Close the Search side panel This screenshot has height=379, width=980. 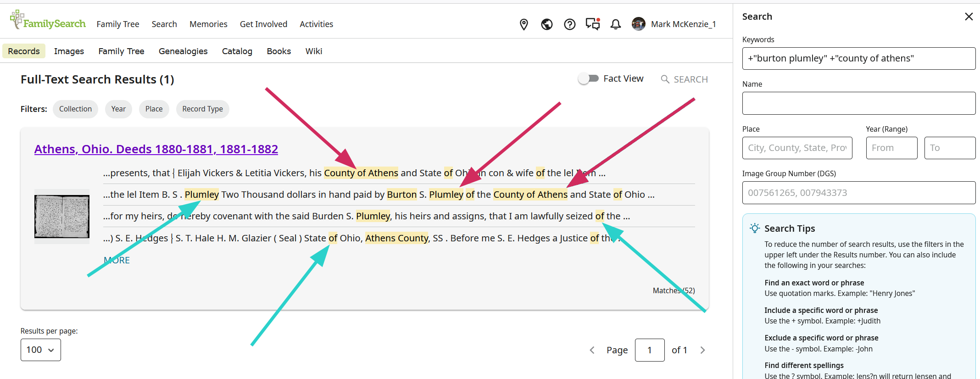pos(969,17)
